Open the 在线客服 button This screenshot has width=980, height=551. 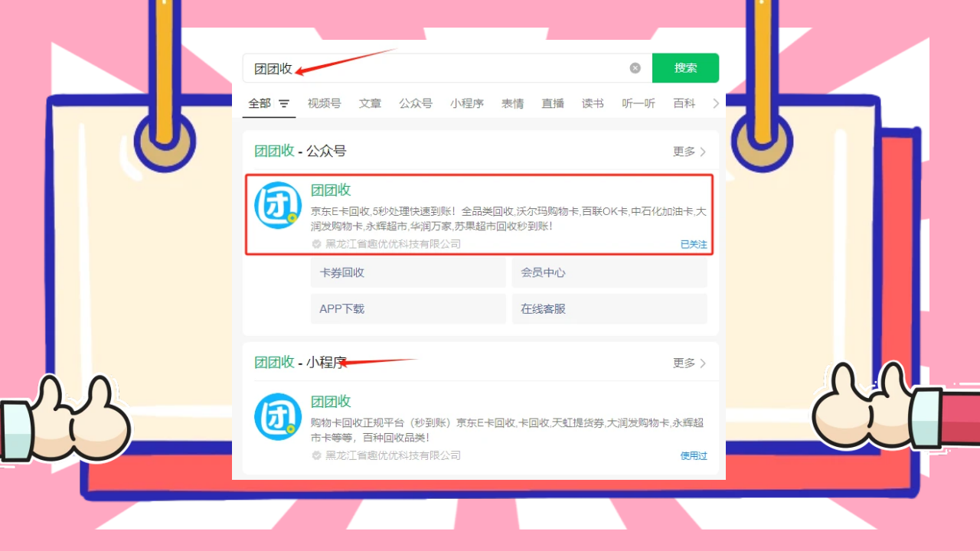tap(609, 309)
